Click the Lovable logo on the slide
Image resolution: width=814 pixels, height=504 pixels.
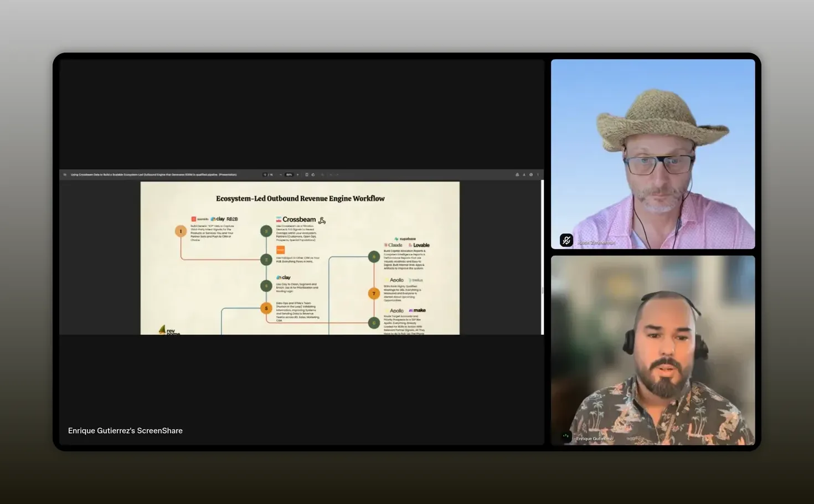pyautogui.click(x=419, y=245)
